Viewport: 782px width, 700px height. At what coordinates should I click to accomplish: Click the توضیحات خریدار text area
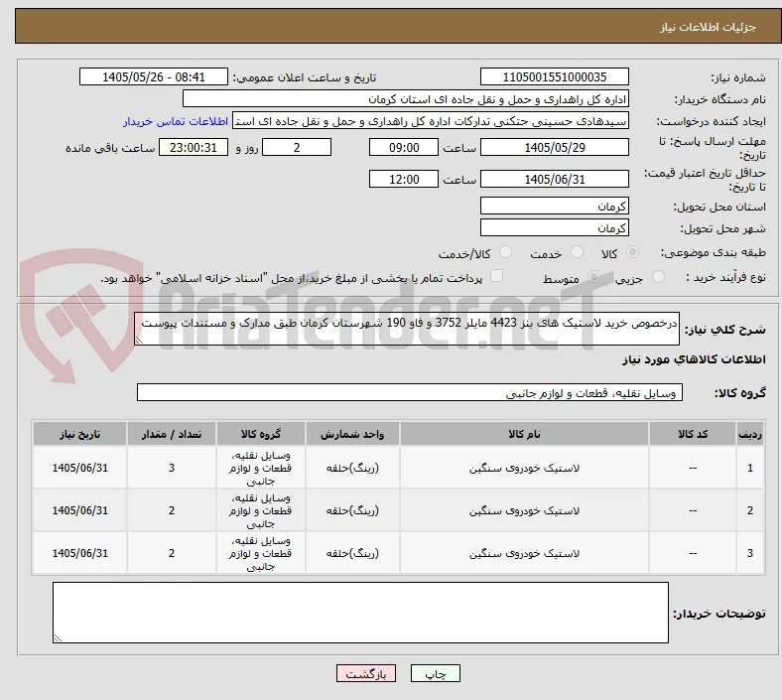(360, 613)
